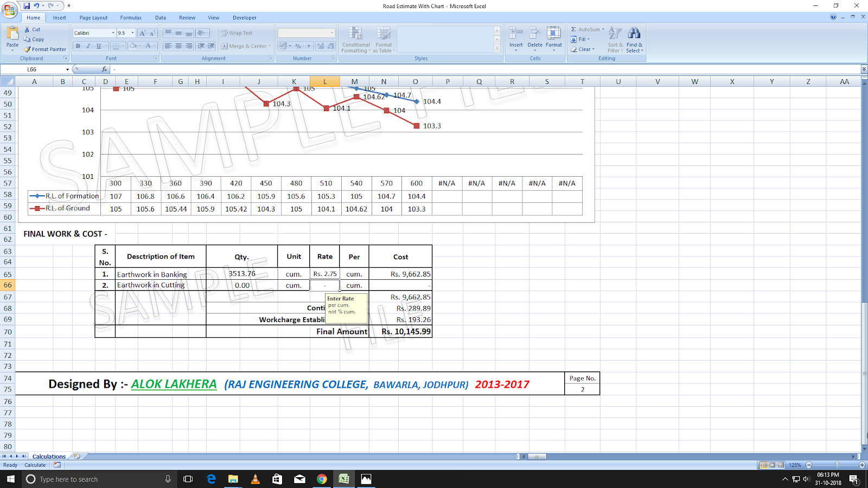Click the Delete Cells icon
868x488 pixels.
point(534,34)
